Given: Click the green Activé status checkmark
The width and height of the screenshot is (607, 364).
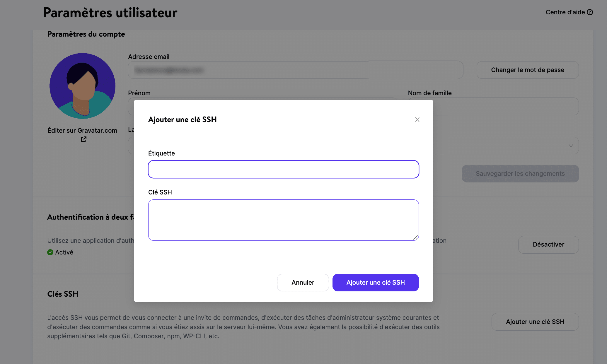Looking at the screenshot, I should [51, 252].
